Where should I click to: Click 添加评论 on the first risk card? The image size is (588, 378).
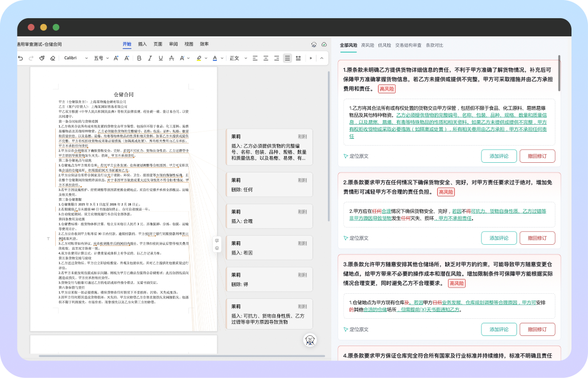tap(499, 156)
